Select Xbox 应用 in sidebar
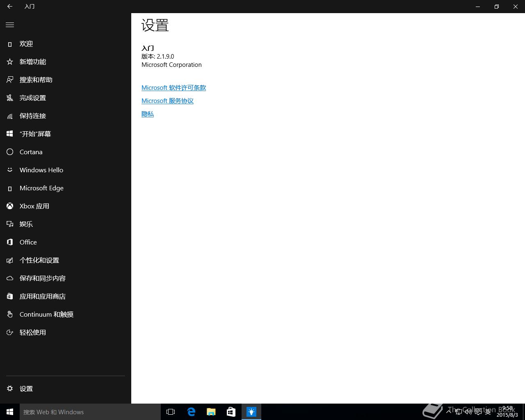 point(66,206)
